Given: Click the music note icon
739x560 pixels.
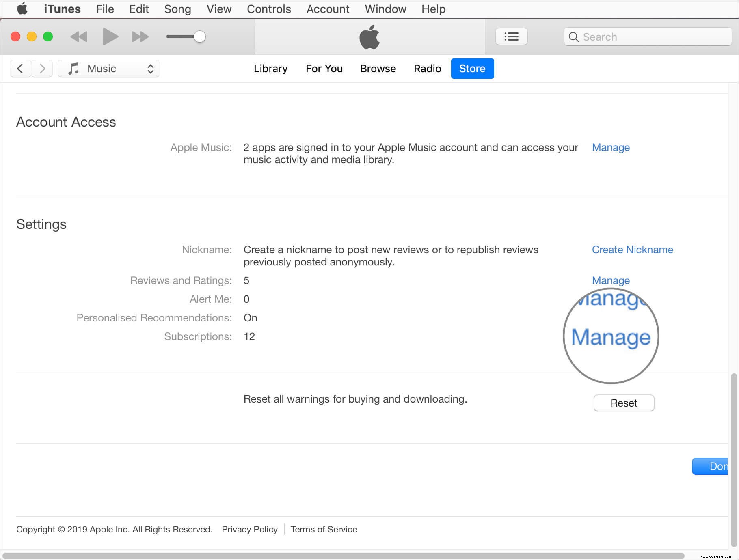Looking at the screenshot, I should coord(73,69).
